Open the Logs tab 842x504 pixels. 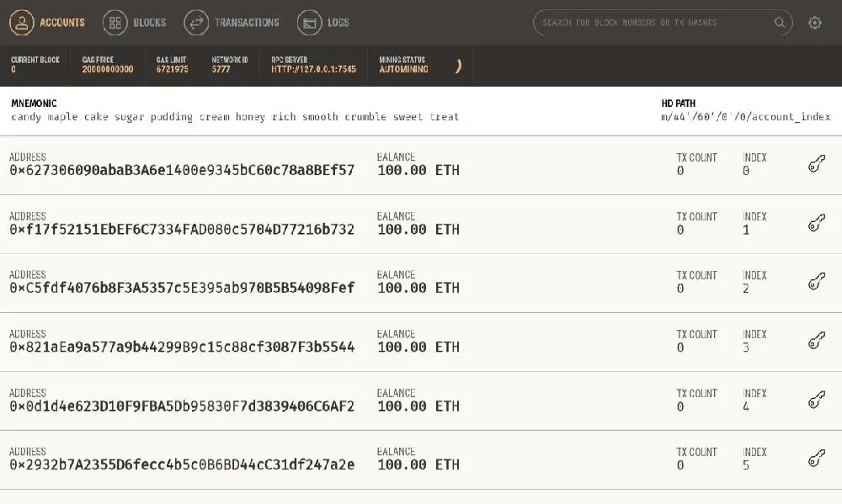[x=323, y=23]
